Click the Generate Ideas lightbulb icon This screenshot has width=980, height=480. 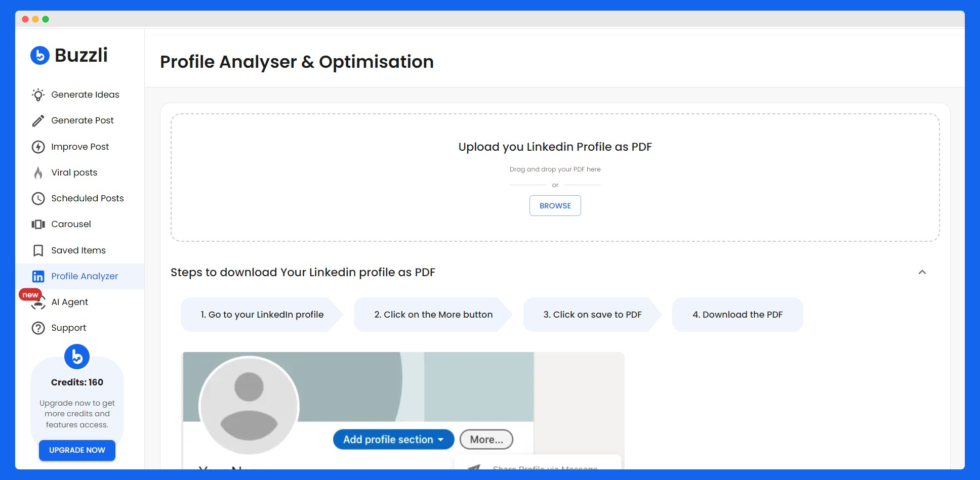coord(38,95)
